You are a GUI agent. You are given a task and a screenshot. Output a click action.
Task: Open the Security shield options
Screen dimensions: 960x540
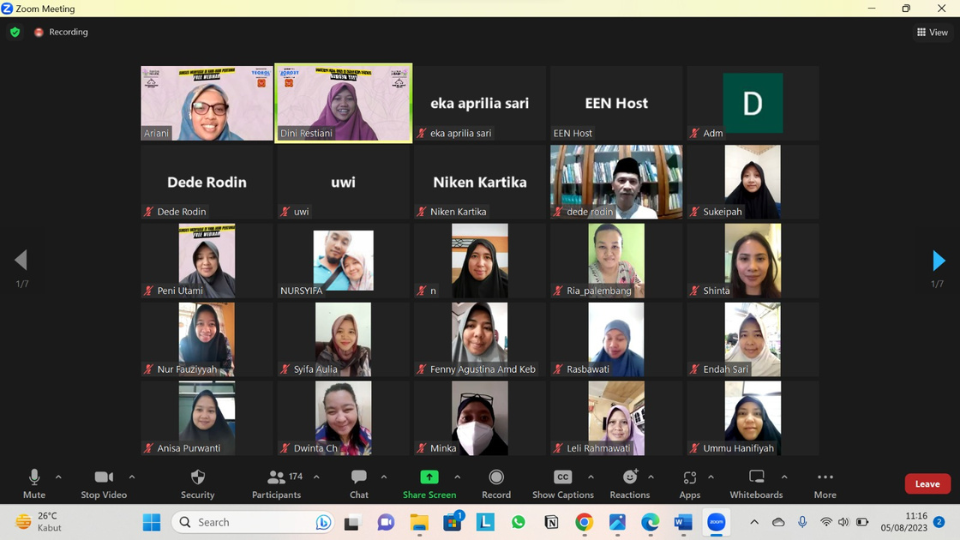(x=198, y=484)
